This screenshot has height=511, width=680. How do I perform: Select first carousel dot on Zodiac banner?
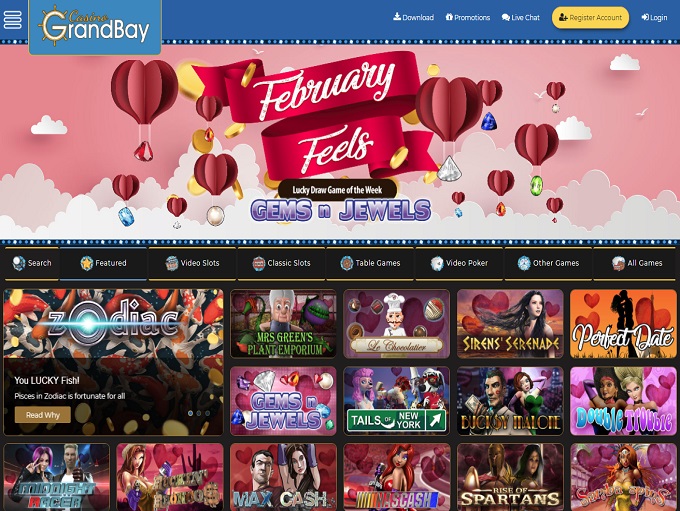coord(190,413)
